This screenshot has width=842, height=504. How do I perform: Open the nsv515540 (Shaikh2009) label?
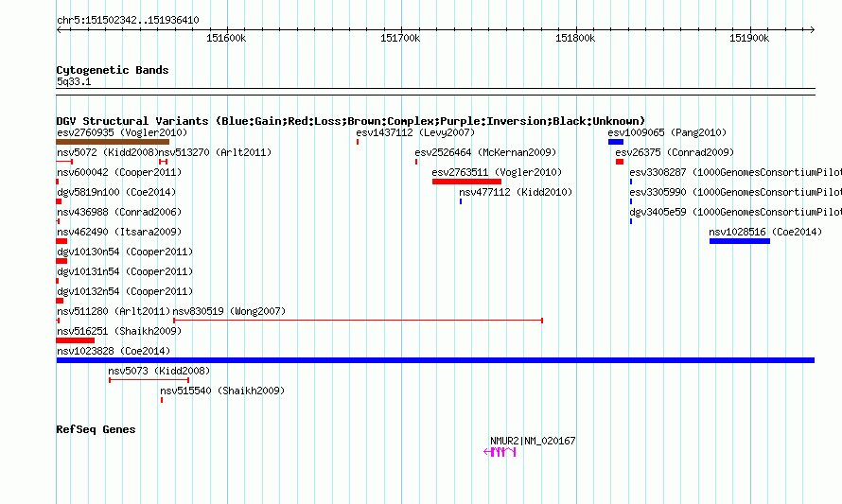[x=222, y=391]
